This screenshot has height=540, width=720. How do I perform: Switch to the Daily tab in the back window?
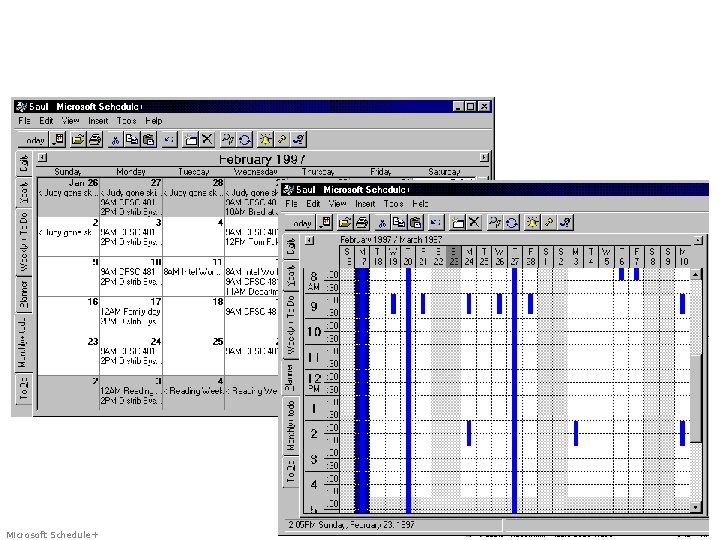tap(24, 164)
